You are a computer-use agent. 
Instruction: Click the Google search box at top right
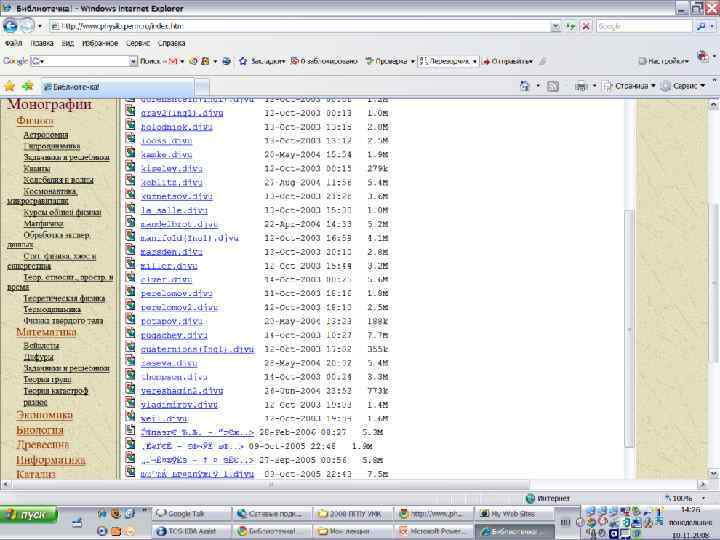coord(644,27)
